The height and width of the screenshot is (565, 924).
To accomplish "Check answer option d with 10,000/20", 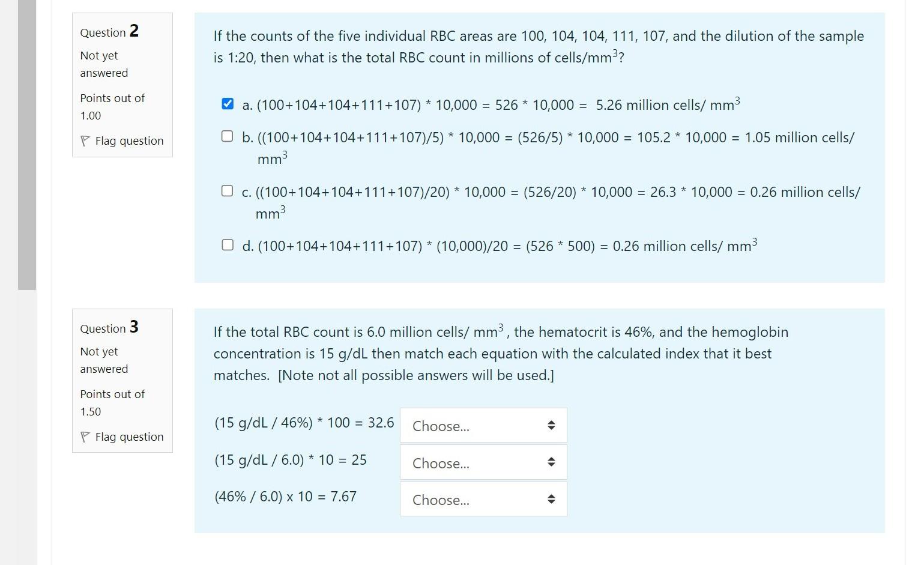I will (x=228, y=245).
